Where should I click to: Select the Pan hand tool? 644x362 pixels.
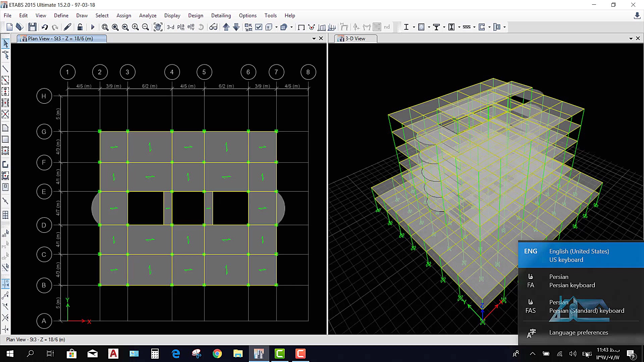(158, 27)
